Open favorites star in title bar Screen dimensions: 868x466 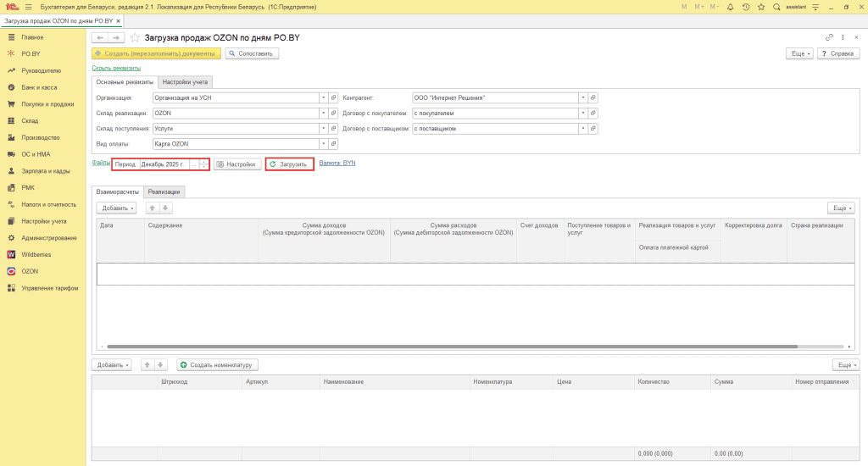(x=761, y=7)
